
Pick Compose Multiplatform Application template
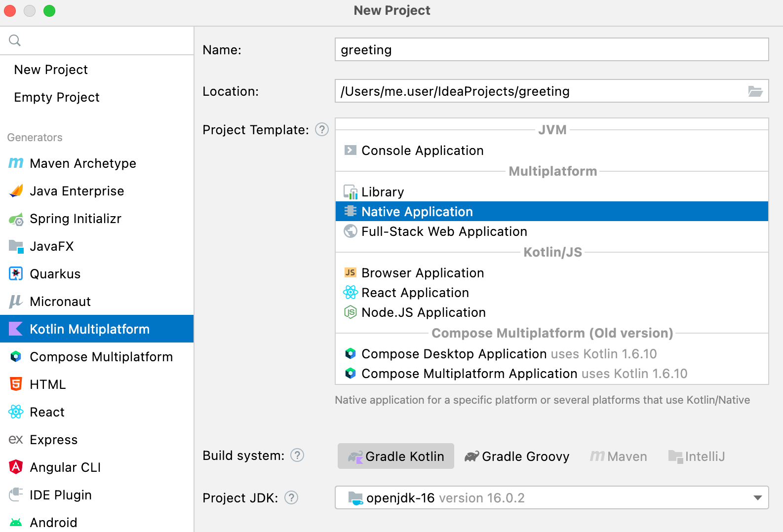click(552, 373)
